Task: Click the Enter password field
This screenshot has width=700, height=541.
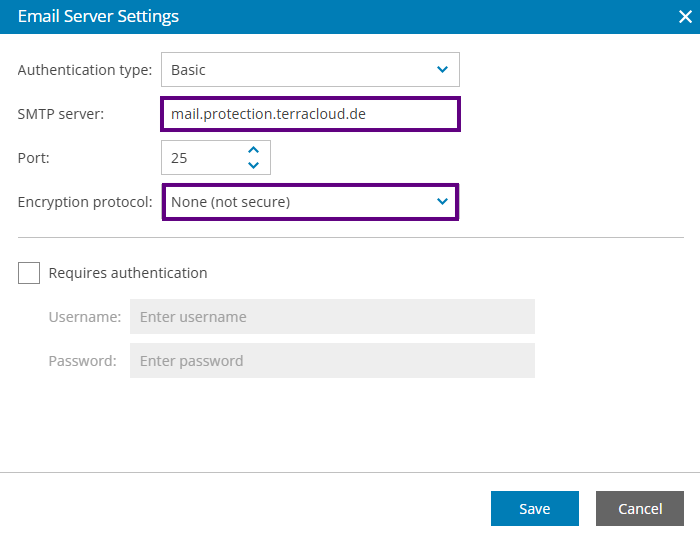Action: click(x=332, y=361)
